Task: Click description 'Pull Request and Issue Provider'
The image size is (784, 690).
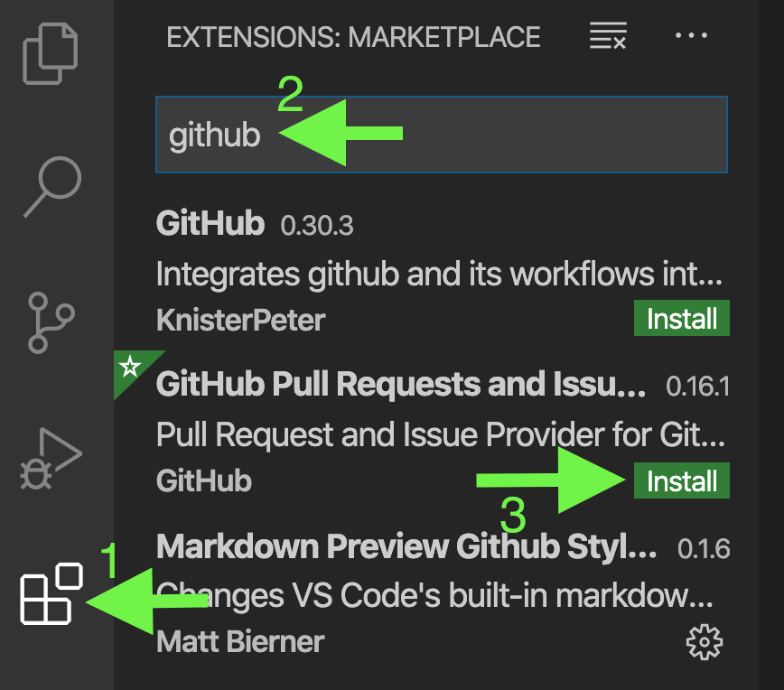Action: click(x=441, y=434)
